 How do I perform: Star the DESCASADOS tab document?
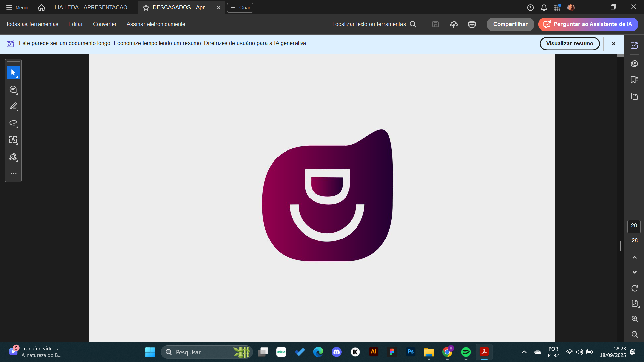click(x=146, y=8)
